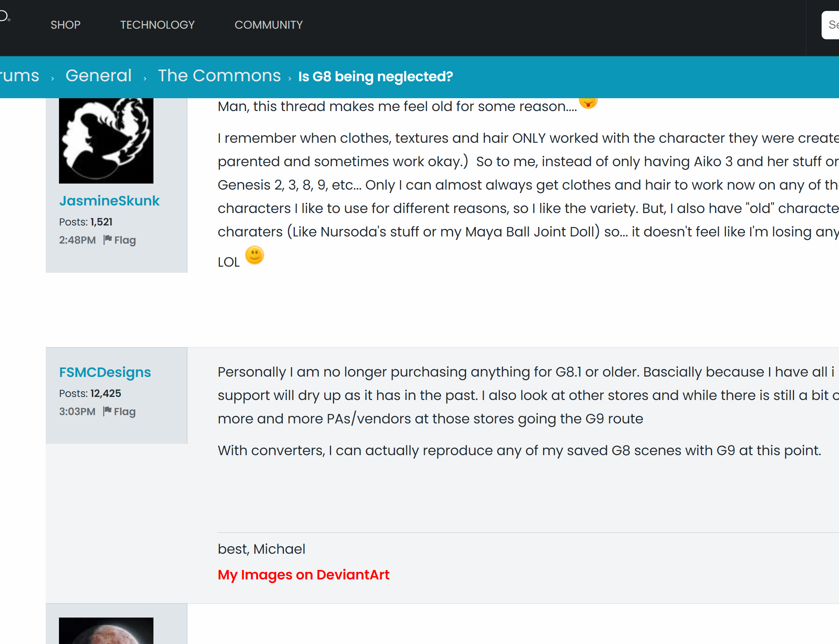Click the Forums breadcrumb link

click(19, 76)
